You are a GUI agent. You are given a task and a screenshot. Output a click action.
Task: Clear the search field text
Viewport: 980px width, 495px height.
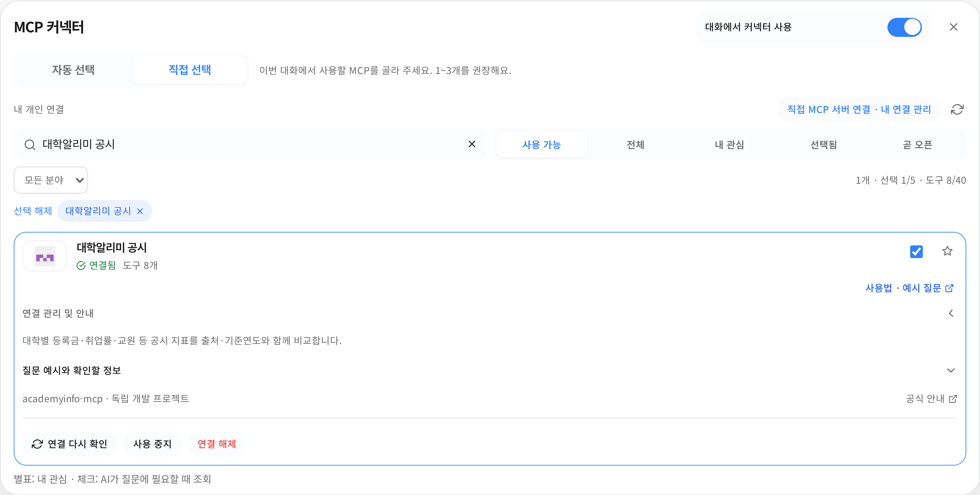point(472,144)
